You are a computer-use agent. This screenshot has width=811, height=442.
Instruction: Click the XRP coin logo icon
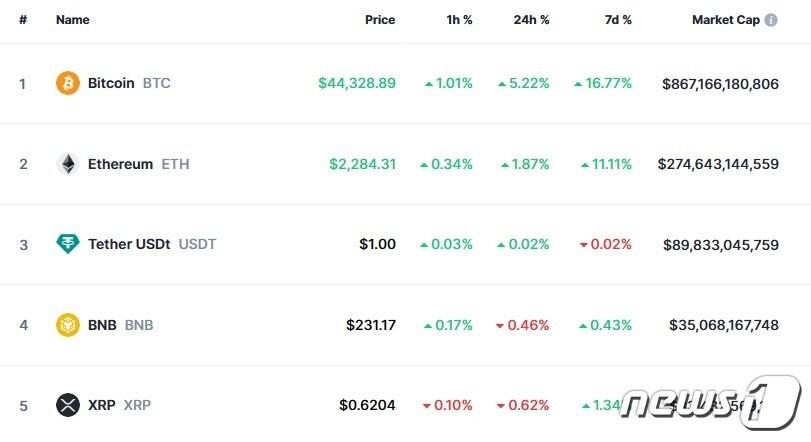pos(67,405)
